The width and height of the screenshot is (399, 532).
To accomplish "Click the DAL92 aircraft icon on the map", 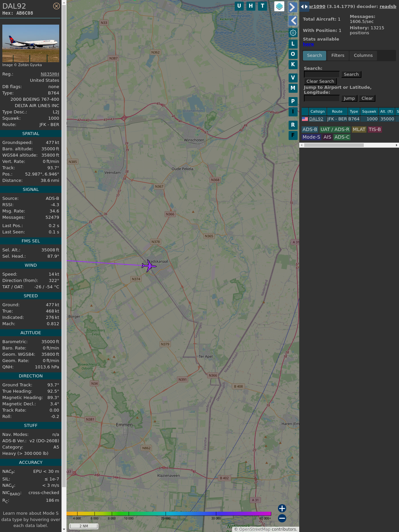I will tap(149, 266).
